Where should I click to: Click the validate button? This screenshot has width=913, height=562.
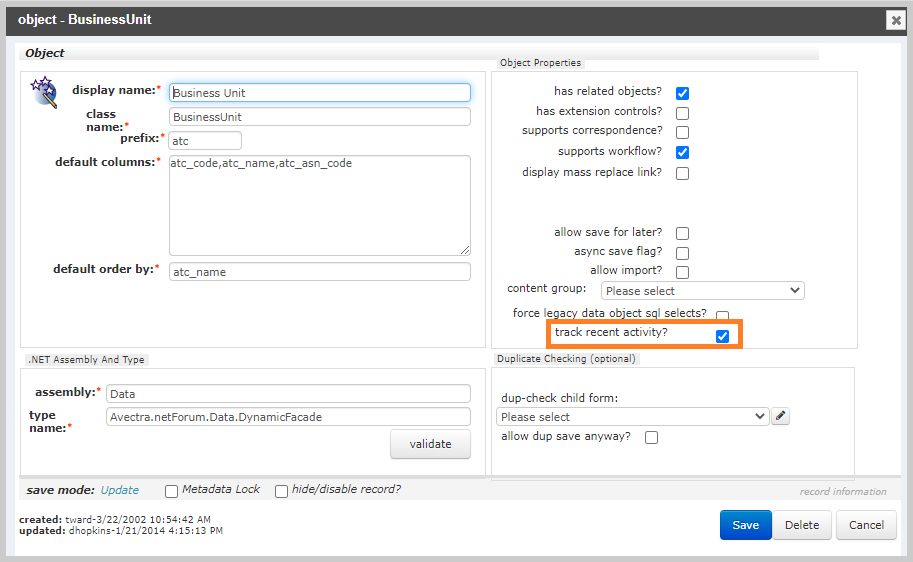click(x=430, y=444)
